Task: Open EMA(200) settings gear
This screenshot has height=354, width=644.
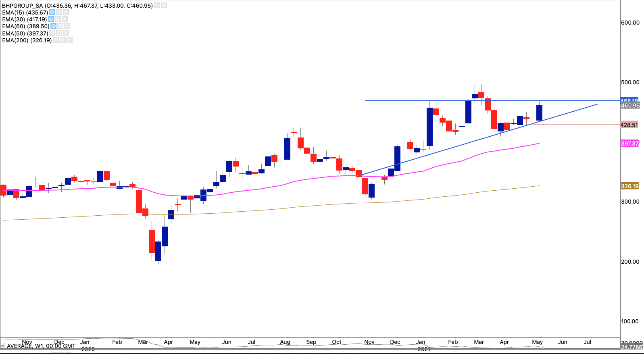Action: pos(63,40)
